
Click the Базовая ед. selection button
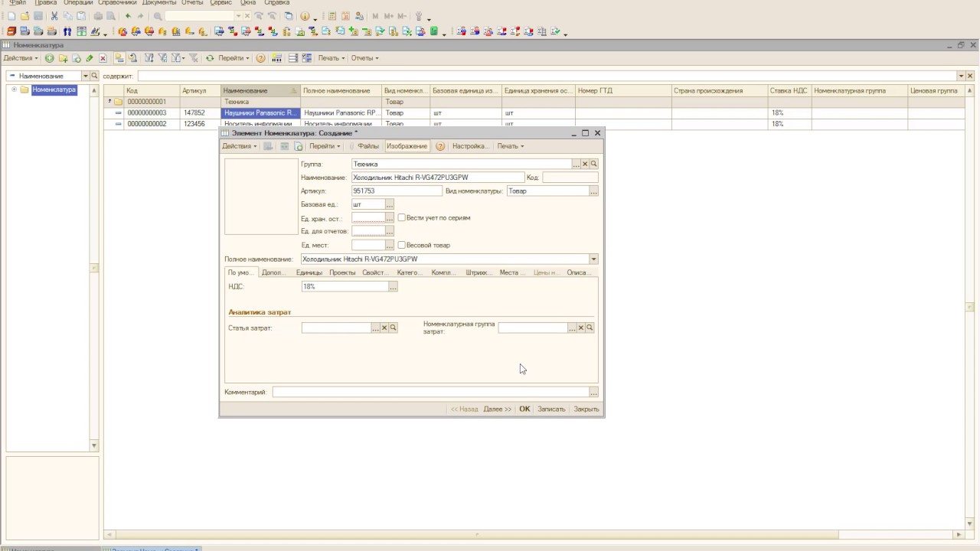tap(390, 205)
